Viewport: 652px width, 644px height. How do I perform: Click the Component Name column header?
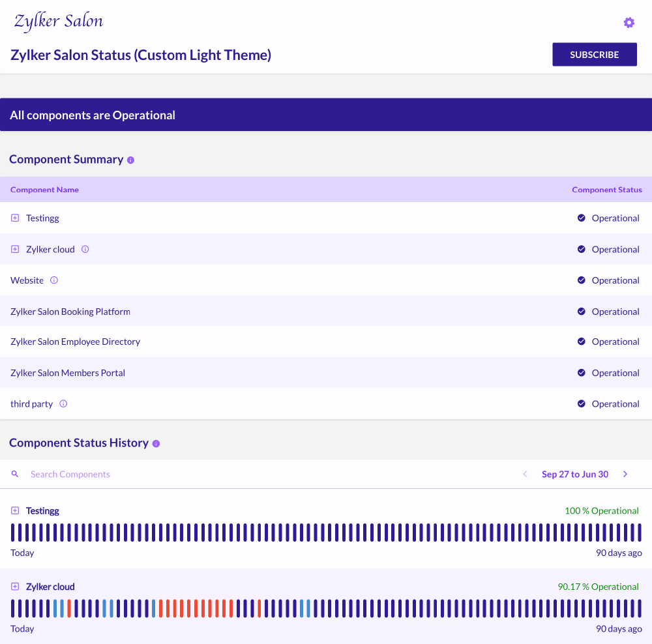click(x=44, y=190)
